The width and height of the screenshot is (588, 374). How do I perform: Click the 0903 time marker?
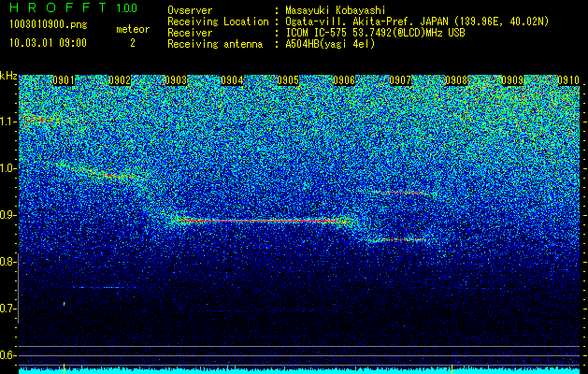pyautogui.click(x=176, y=80)
